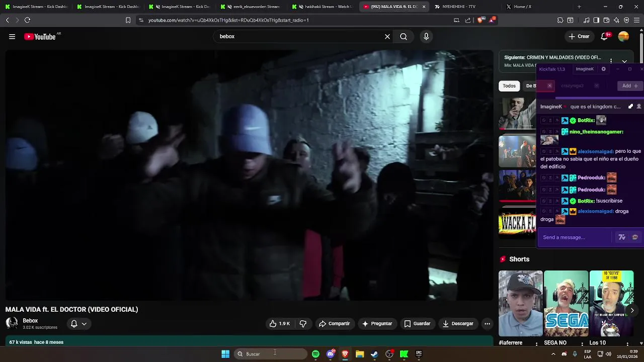
Task: Click inside the YouTube search field
Action: click(299, 37)
